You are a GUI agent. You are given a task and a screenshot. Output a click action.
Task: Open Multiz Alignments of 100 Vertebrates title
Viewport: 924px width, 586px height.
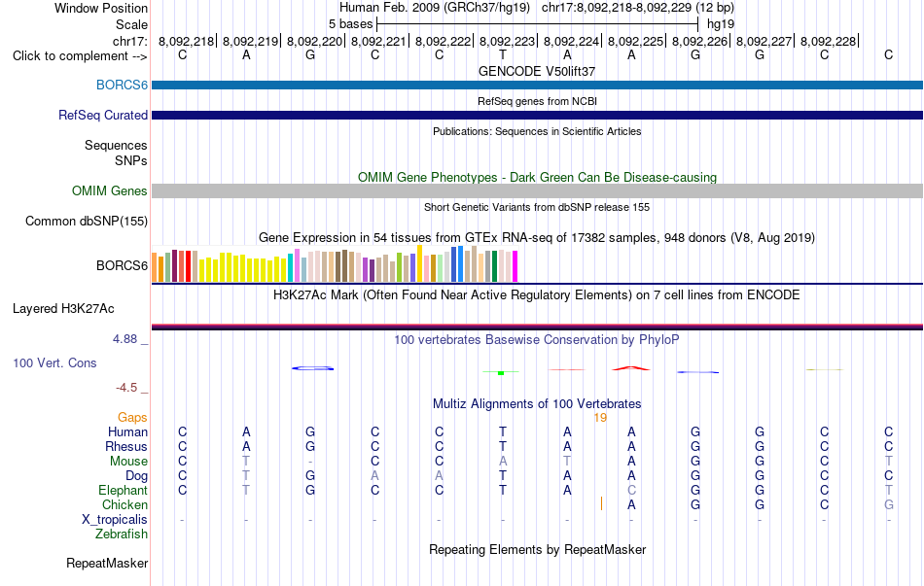[537, 403]
